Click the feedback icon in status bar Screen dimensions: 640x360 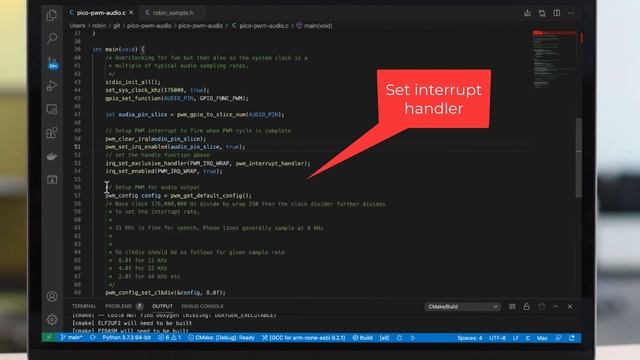pos(558,338)
